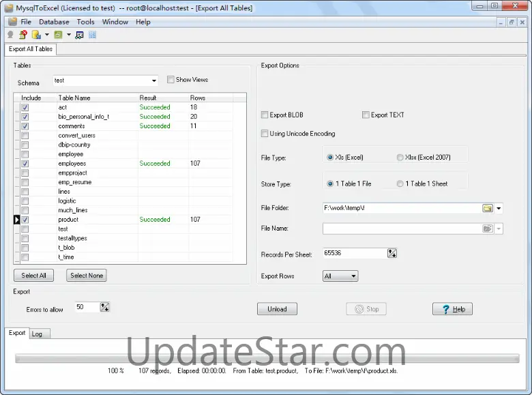
Task: Uncheck the employees table checkbox
Action: pyautogui.click(x=25, y=164)
